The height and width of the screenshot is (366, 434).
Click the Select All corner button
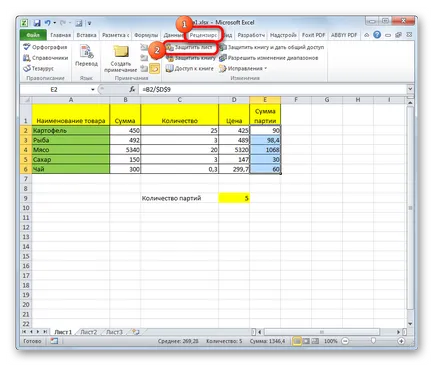coord(26,100)
